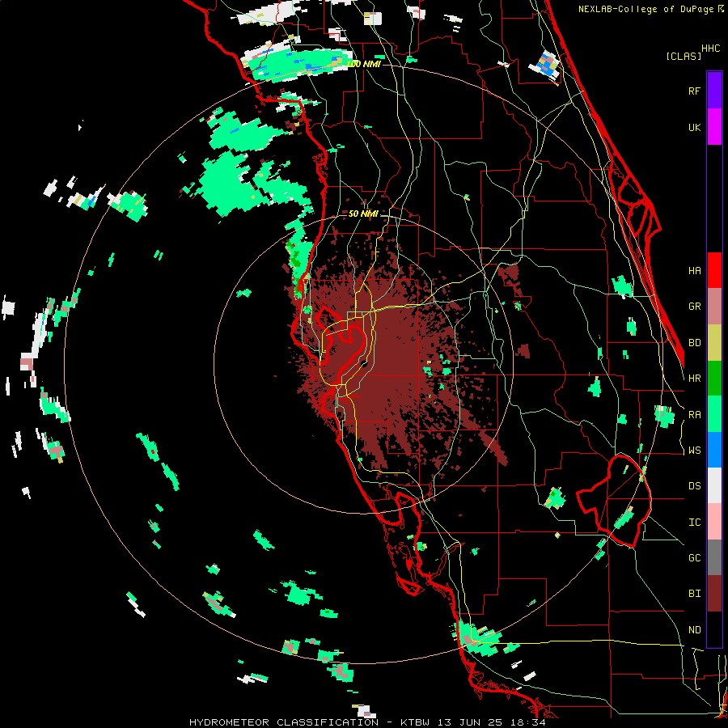Viewport: 728px width, 728px height.
Task: Click the 'HA' legend label
Action: click(x=694, y=270)
